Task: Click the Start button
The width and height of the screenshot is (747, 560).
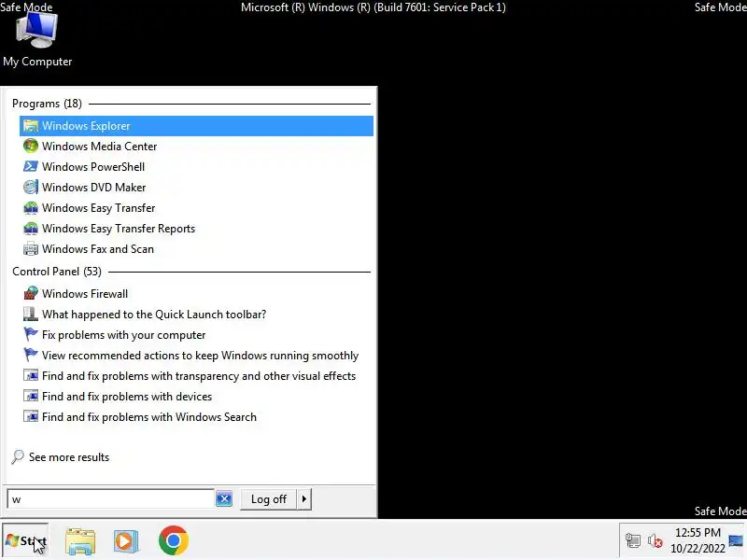Action: pyautogui.click(x=25, y=541)
